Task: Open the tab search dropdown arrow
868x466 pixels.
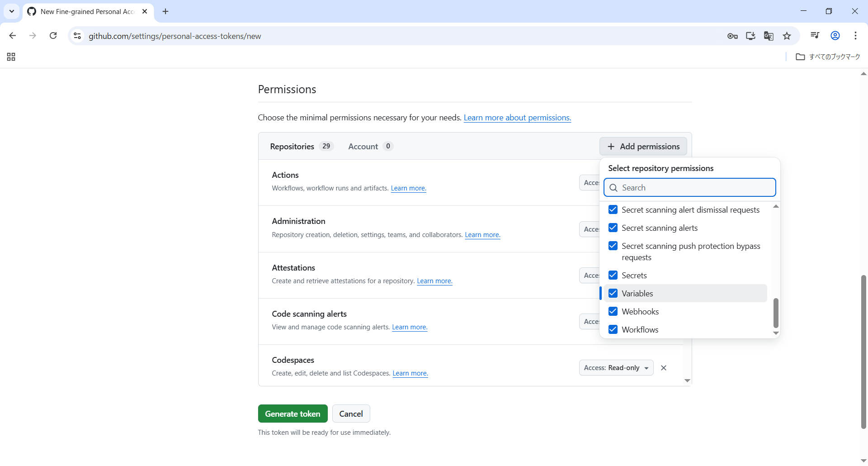Action: [x=12, y=11]
